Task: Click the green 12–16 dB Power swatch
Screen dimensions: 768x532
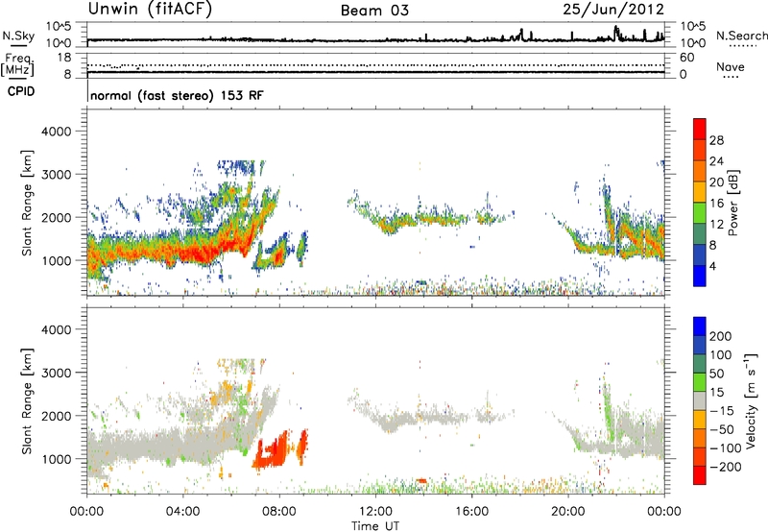Action: pos(700,213)
